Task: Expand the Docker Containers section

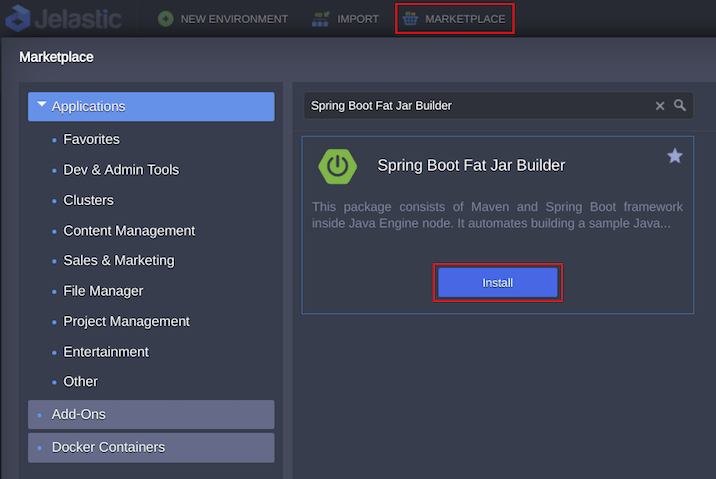Action: tap(151, 447)
